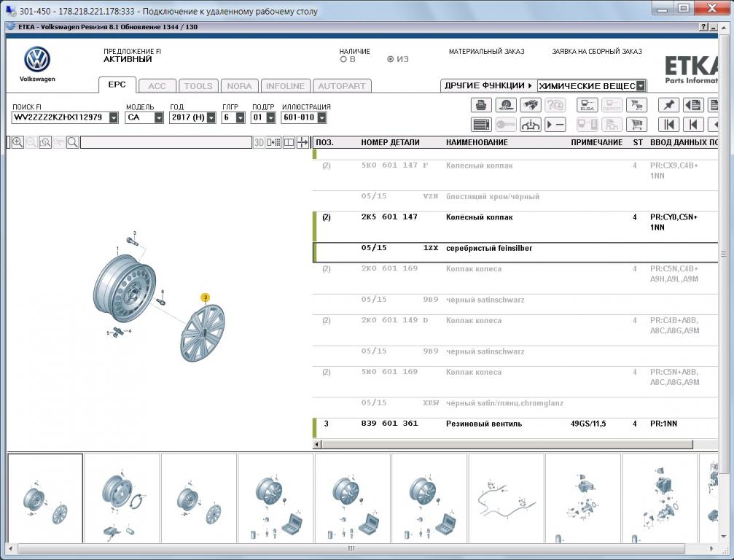This screenshot has width=734, height=560.
Task: Switch to the TOOLS tab
Action: pyautogui.click(x=198, y=86)
